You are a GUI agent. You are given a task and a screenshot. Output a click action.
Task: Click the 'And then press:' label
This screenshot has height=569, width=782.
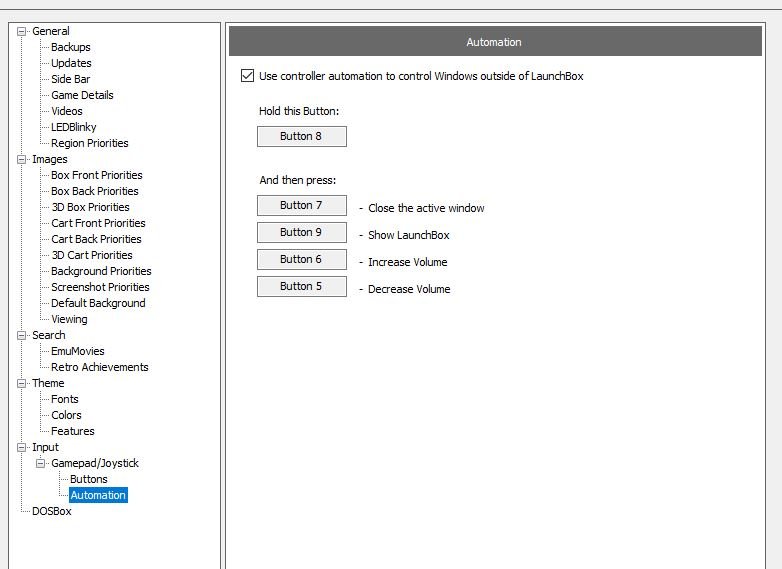pyautogui.click(x=298, y=180)
